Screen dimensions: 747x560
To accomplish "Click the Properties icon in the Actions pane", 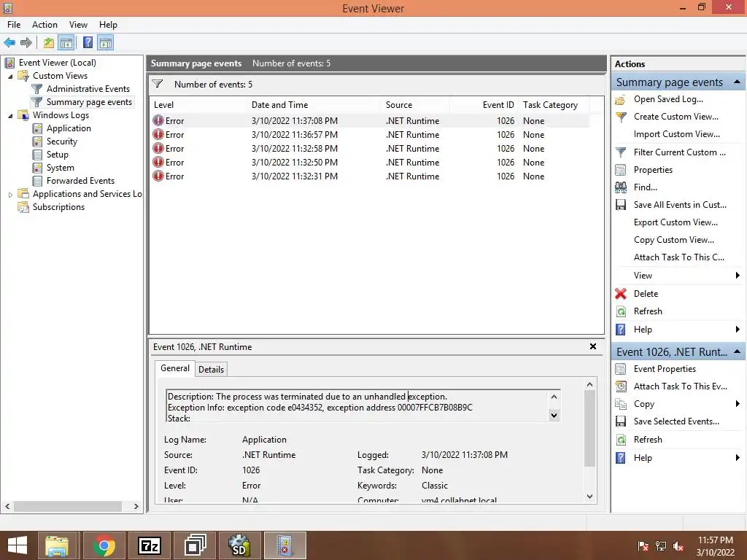I will pos(621,170).
